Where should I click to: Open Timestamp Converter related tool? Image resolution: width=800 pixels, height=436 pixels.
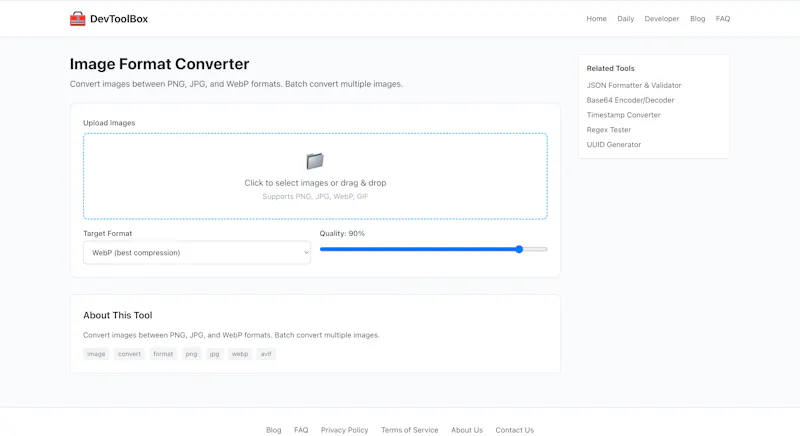coord(623,115)
